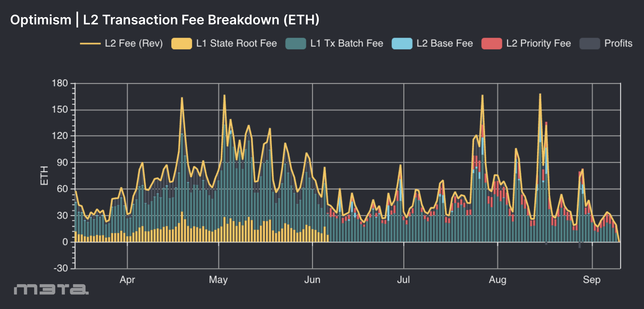Click the Aug label on the x-axis
Screen dimensions: 644x309
(497, 279)
